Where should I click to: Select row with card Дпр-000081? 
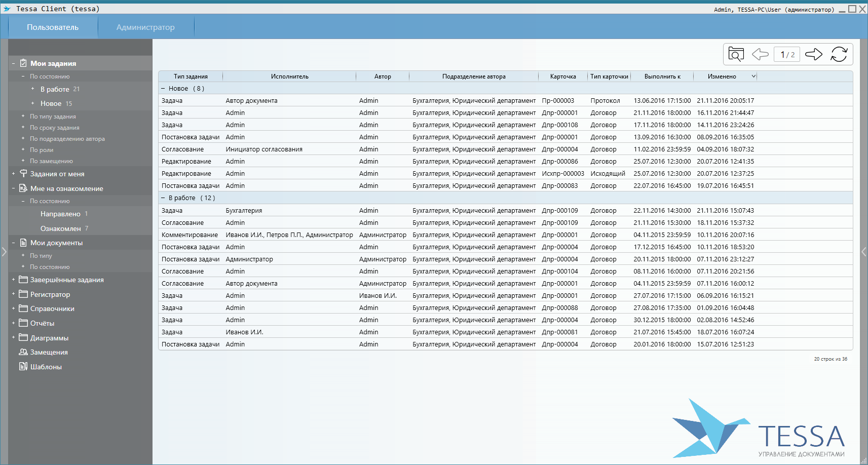click(x=505, y=332)
